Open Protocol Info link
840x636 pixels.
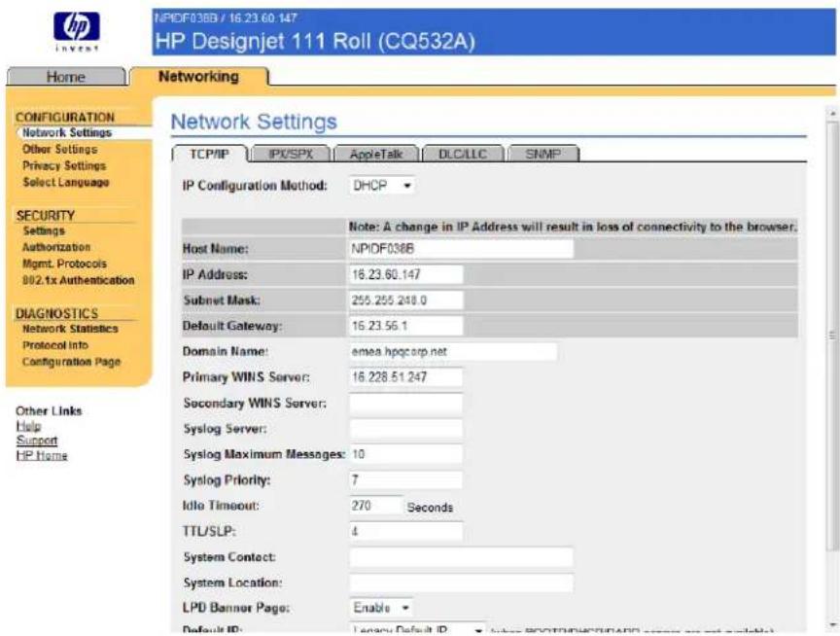(55, 345)
